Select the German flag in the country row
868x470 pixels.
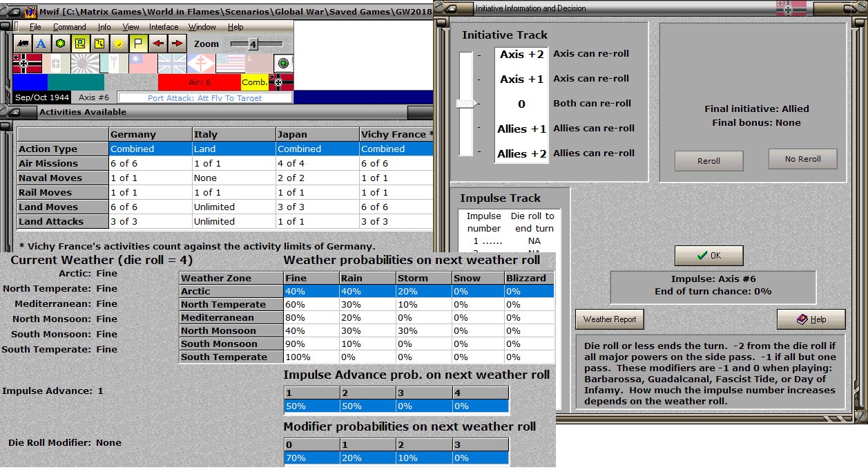click(27, 64)
